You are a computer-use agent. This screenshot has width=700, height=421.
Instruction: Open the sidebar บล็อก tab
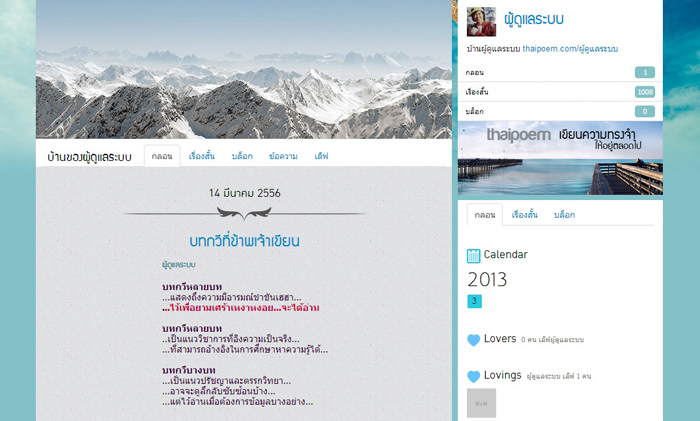(x=564, y=215)
